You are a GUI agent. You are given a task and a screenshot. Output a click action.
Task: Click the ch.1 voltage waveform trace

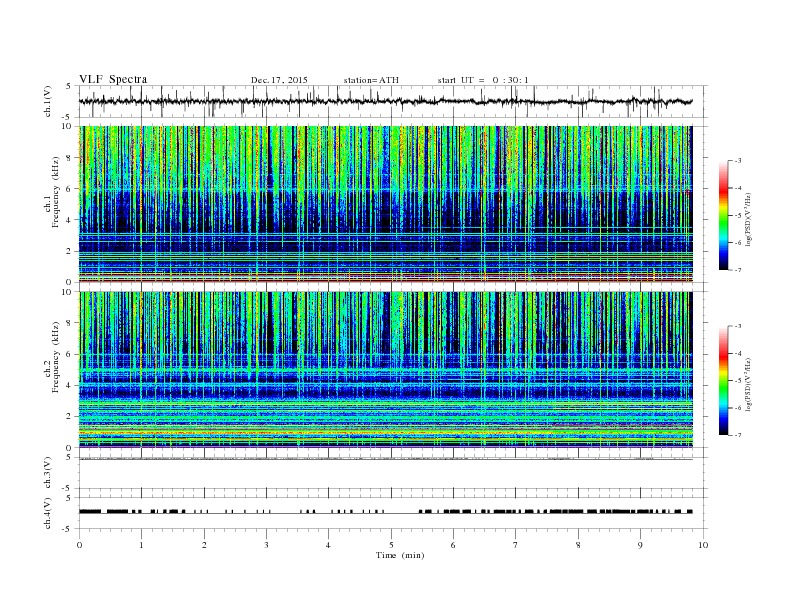pyautogui.click(x=386, y=101)
